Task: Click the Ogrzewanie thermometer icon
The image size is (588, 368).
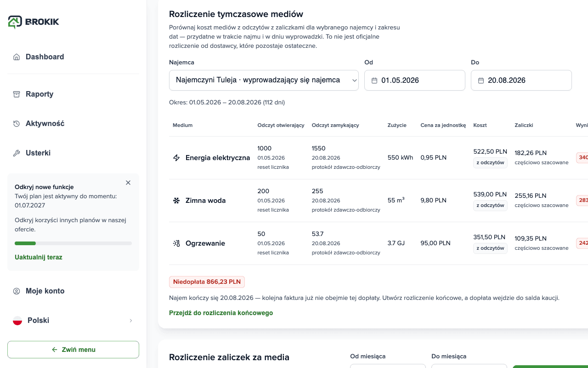Action: [176, 243]
